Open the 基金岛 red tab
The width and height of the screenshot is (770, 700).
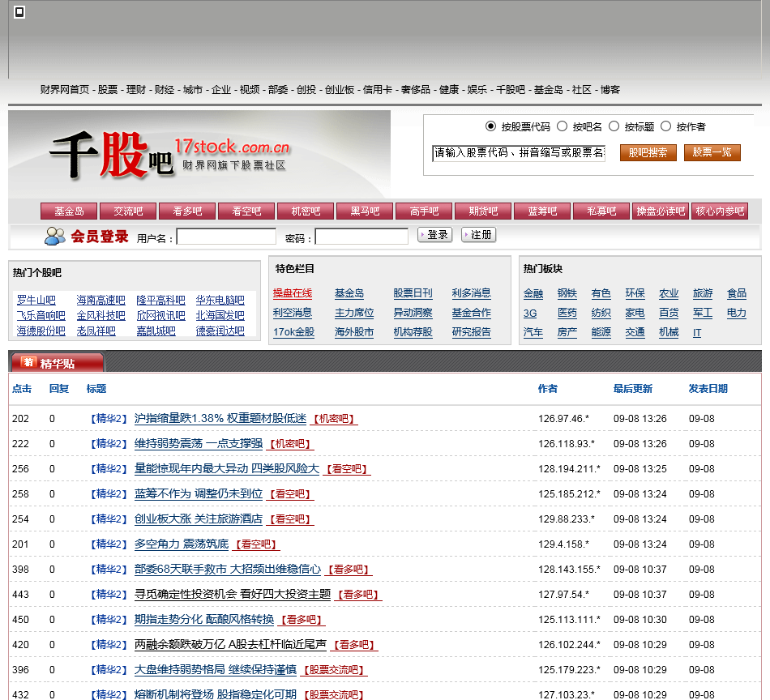(x=69, y=211)
